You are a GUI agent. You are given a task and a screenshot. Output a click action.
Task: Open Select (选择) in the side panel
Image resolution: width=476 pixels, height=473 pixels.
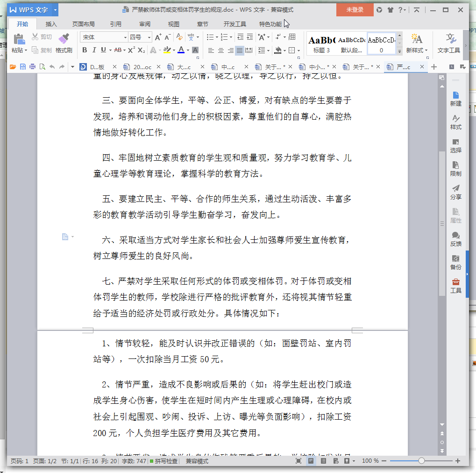click(x=455, y=146)
